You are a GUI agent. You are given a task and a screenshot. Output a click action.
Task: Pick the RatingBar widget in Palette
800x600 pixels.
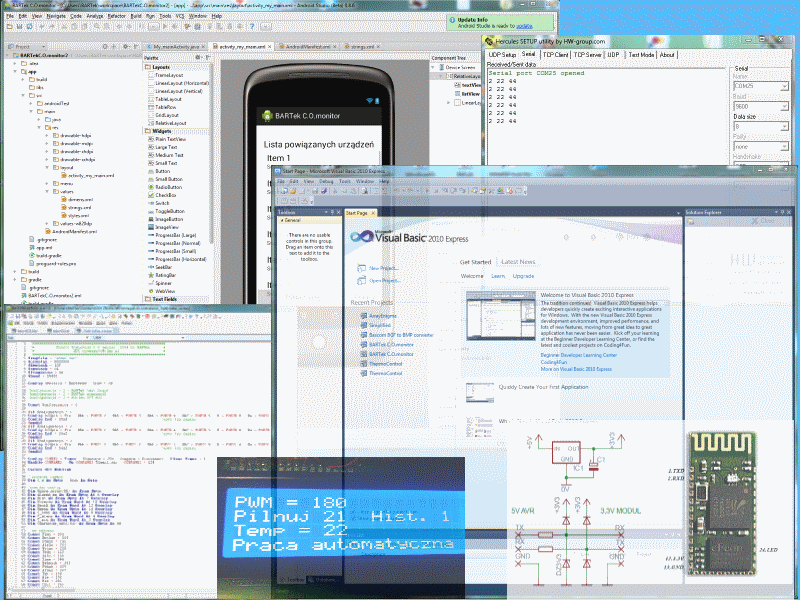tap(163, 275)
